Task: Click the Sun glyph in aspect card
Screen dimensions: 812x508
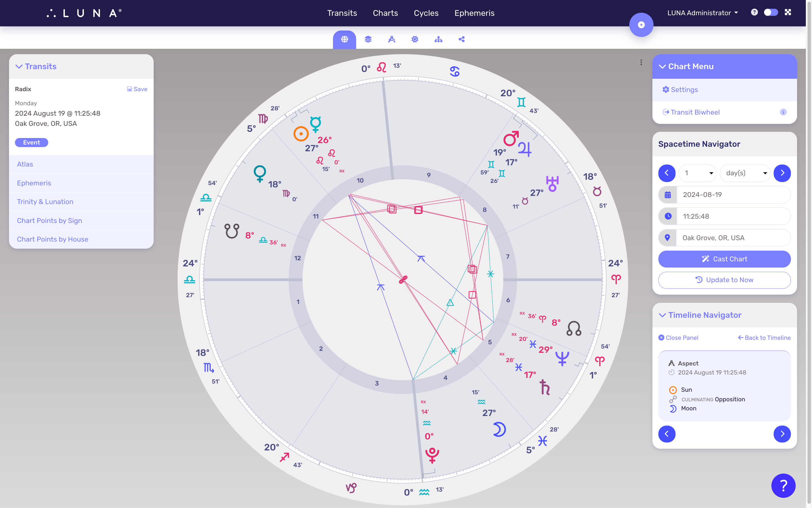Action: [x=673, y=390]
